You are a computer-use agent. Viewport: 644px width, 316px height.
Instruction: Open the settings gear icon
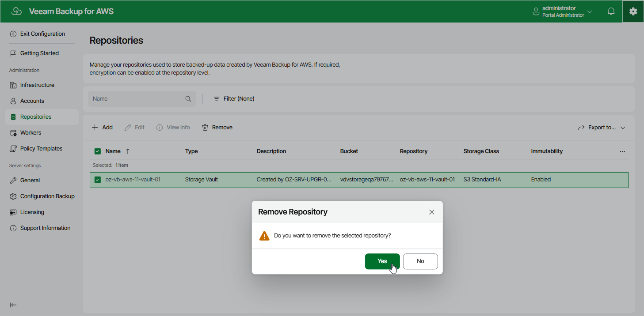click(x=633, y=11)
